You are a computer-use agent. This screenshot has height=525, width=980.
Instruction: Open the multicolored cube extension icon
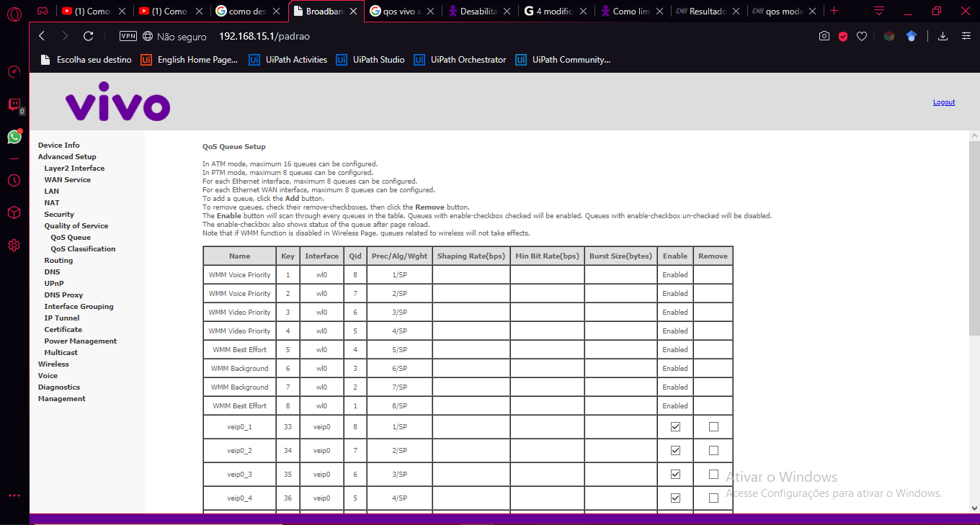click(889, 36)
